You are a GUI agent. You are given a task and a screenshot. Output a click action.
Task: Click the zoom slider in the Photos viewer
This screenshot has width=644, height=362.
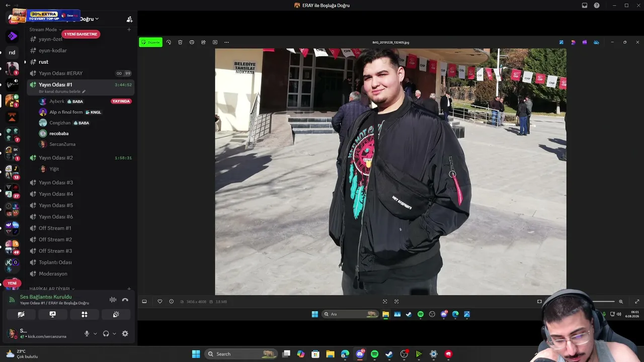603,302
